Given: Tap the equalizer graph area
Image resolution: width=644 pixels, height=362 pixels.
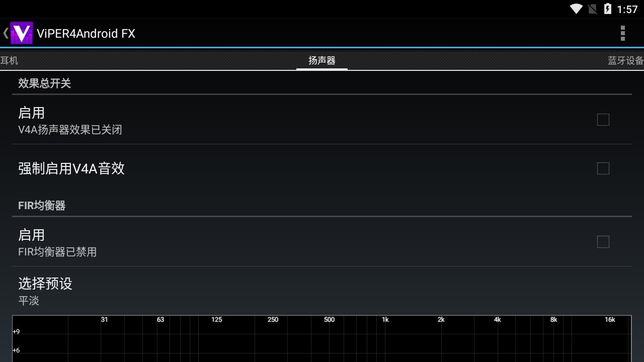Looking at the screenshot, I should [x=322, y=338].
